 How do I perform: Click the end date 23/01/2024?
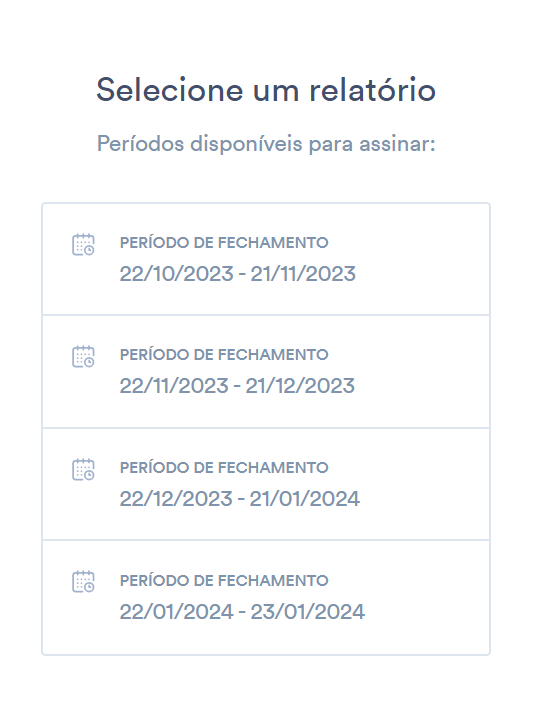click(x=308, y=611)
